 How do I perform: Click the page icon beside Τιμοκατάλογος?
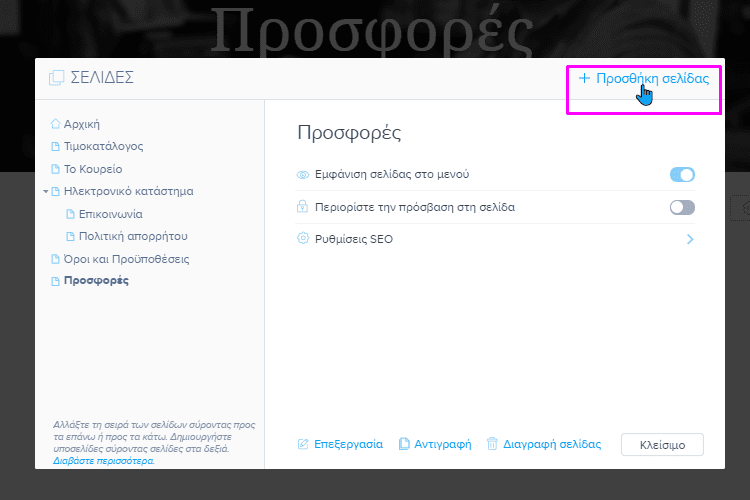coord(55,146)
